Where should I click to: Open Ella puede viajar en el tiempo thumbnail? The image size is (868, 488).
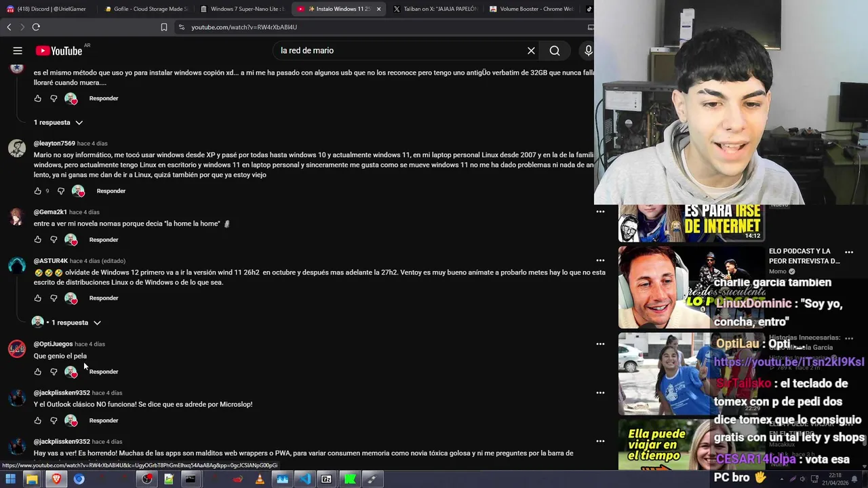coord(691,445)
